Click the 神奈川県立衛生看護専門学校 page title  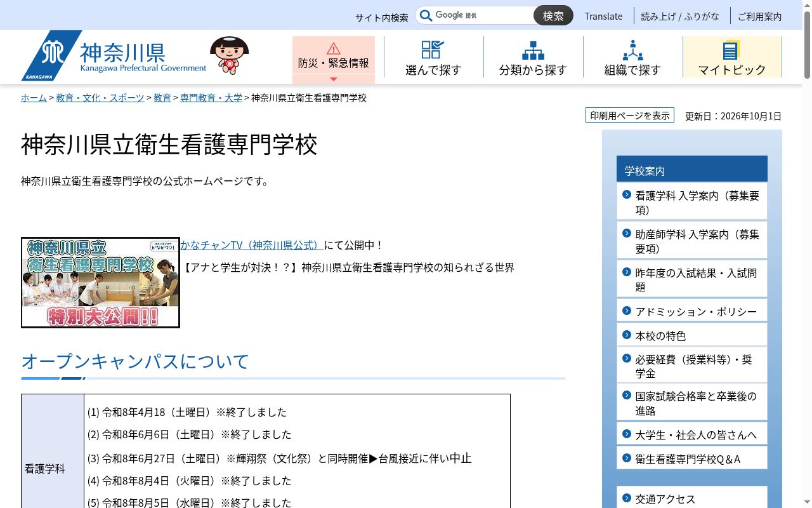(x=169, y=145)
